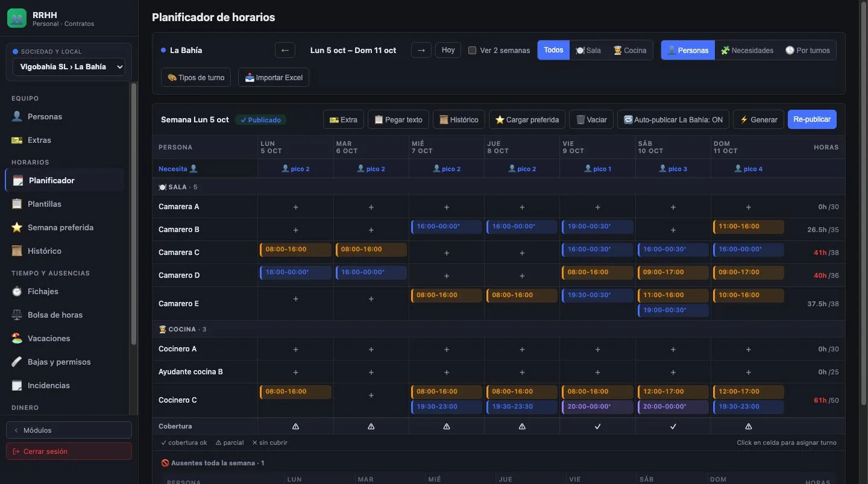Click the 61h hours for Cocinero C
Screen dimensions: 868x484
820,400
